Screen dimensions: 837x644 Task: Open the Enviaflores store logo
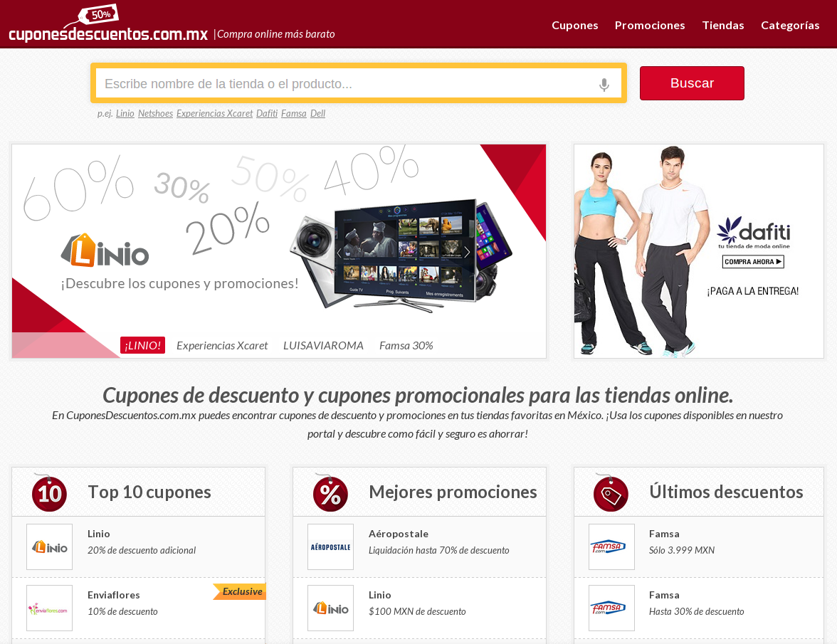pos(50,608)
